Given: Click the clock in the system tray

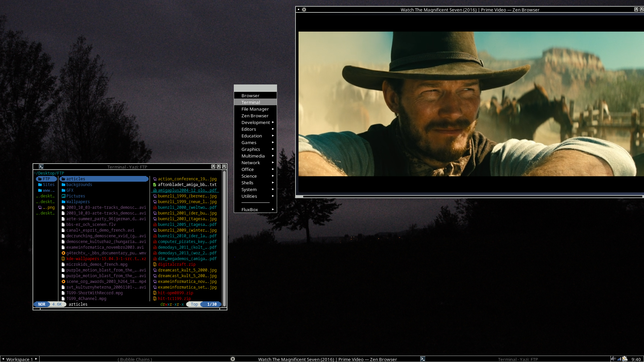Looking at the screenshot, I should [636, 359].
